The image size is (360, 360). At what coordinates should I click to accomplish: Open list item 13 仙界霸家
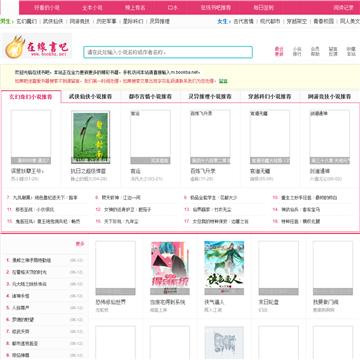click(201, 210)
